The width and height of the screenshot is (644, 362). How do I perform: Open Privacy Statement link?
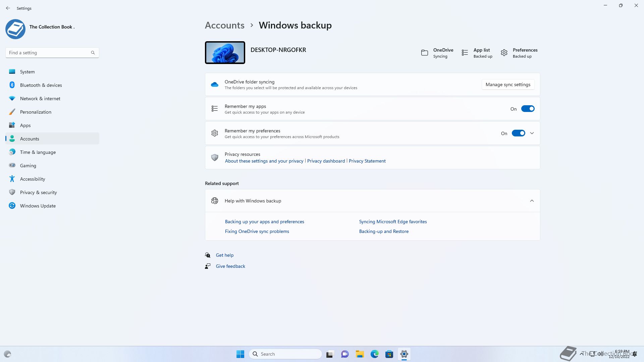367,161
